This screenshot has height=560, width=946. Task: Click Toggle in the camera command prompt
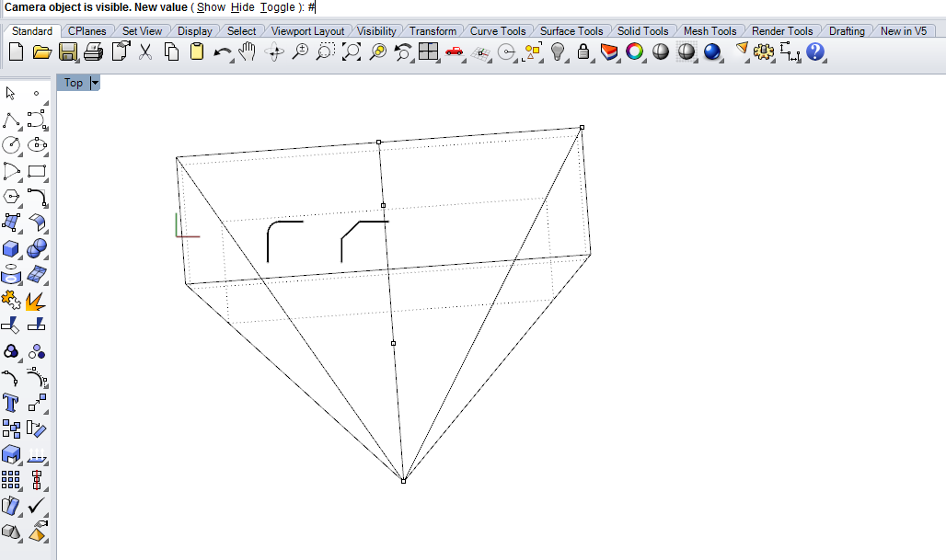pos(277,7)
